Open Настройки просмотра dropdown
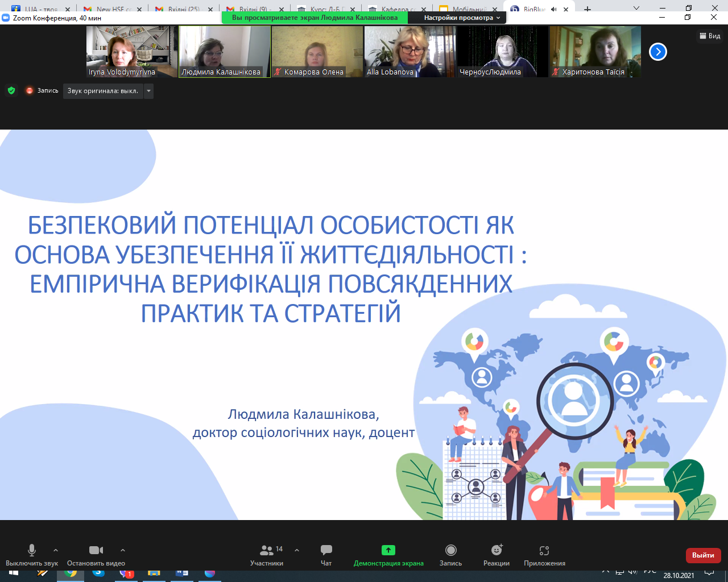Viewport: 728px width, 582px height. click(x=462, y=18)
